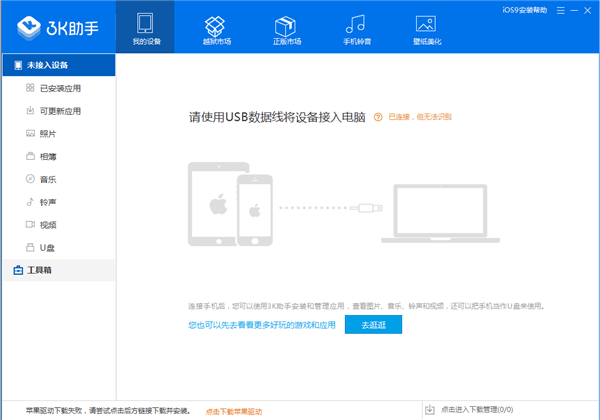The image size is (600, 420).
Task: Select 可更新应用 updatable apps in sidebar
Action: click(59, 110)
